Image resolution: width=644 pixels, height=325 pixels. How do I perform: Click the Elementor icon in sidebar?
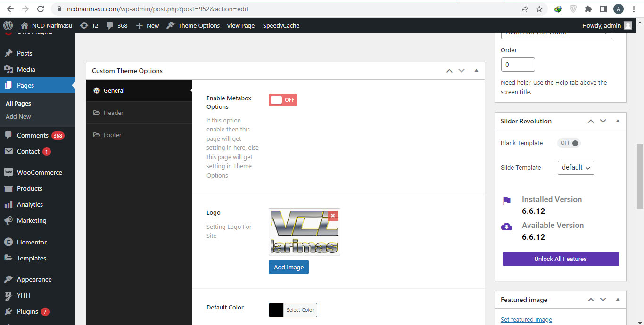click(x=8, y=242)
